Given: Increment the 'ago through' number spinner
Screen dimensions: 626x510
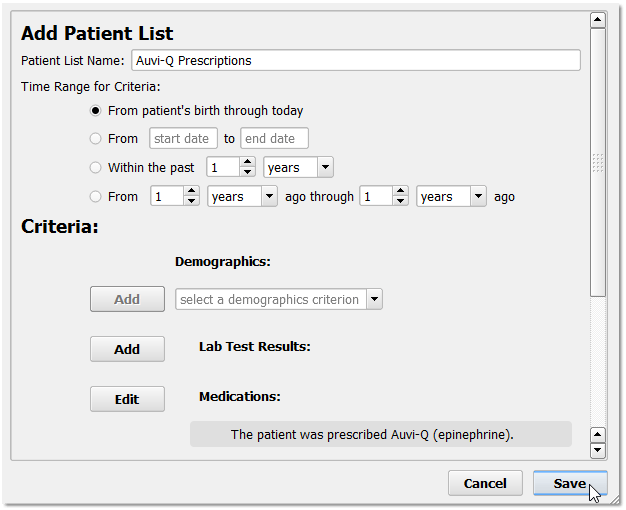Looking at the screenshot, I should 400,192.
